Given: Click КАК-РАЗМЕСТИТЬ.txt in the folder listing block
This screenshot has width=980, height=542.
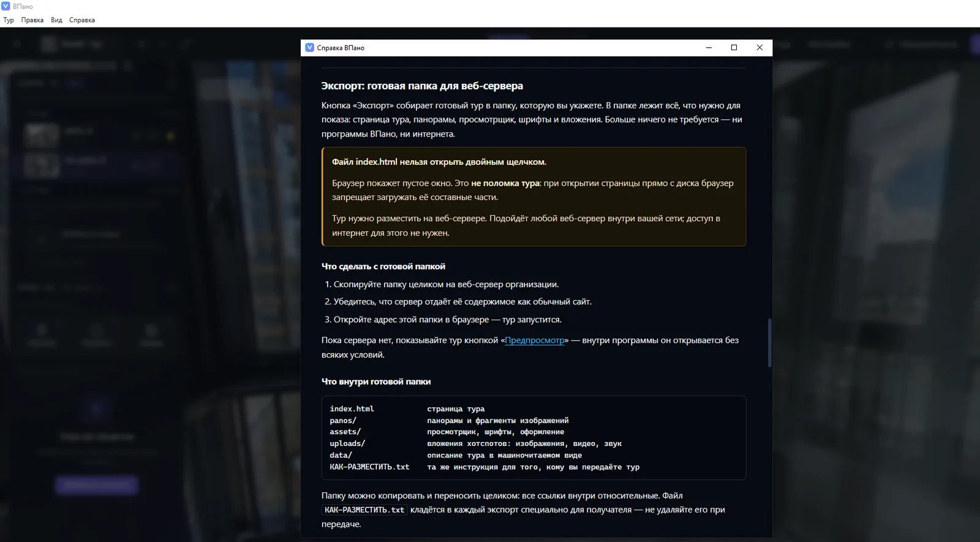Looking at the screenshot, I should 369,467.
